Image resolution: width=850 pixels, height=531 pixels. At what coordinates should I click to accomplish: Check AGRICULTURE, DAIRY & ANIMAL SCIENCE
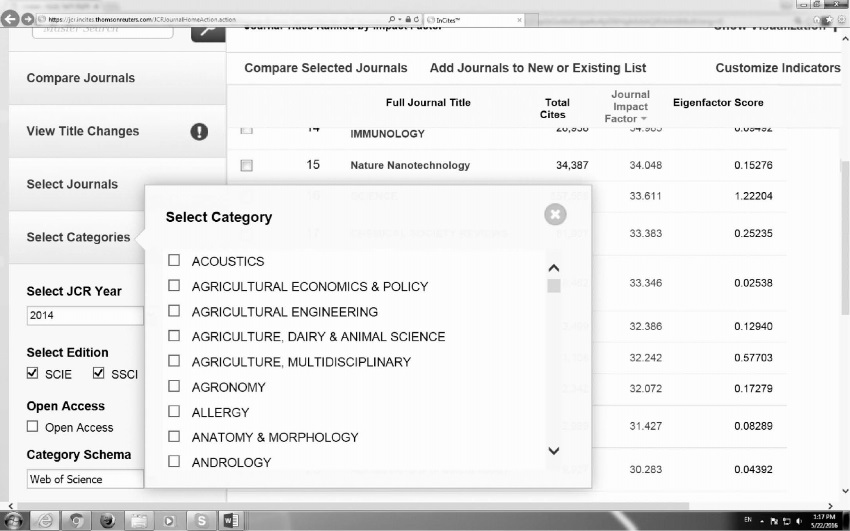click(x=174, y=335)
